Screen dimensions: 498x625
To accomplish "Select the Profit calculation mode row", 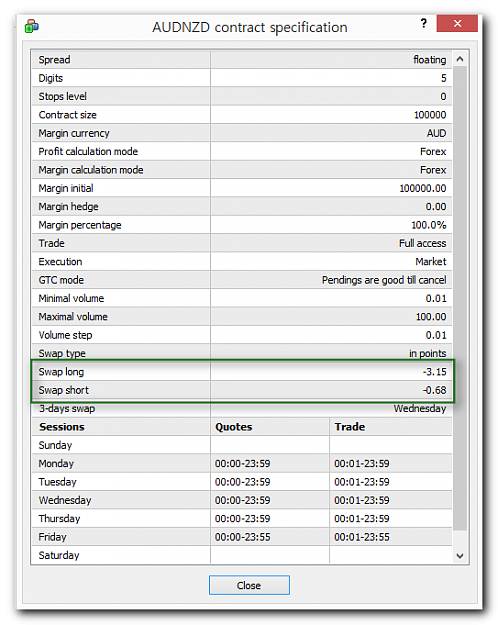I will point(242,151).
